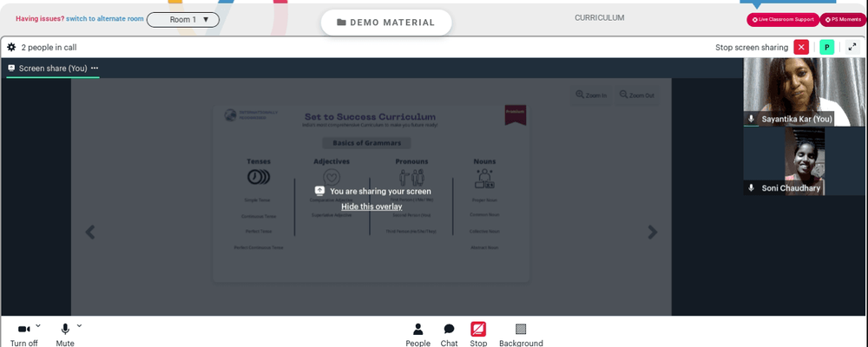Click switch to alternate room link

coord(105,19)
